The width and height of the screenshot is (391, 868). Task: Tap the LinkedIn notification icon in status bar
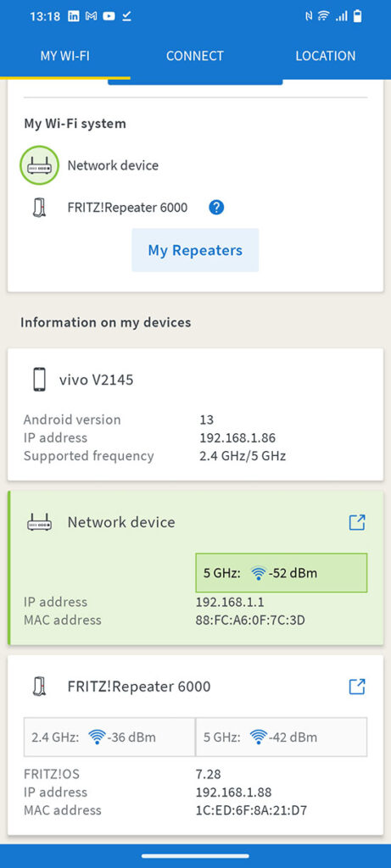pyautogui.click(x=73, y=16)
